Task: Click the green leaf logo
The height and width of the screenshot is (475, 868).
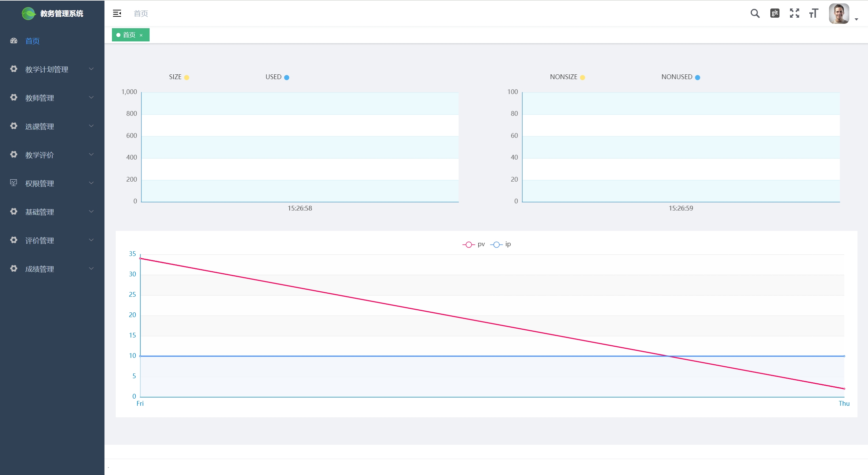Action: 28,14
